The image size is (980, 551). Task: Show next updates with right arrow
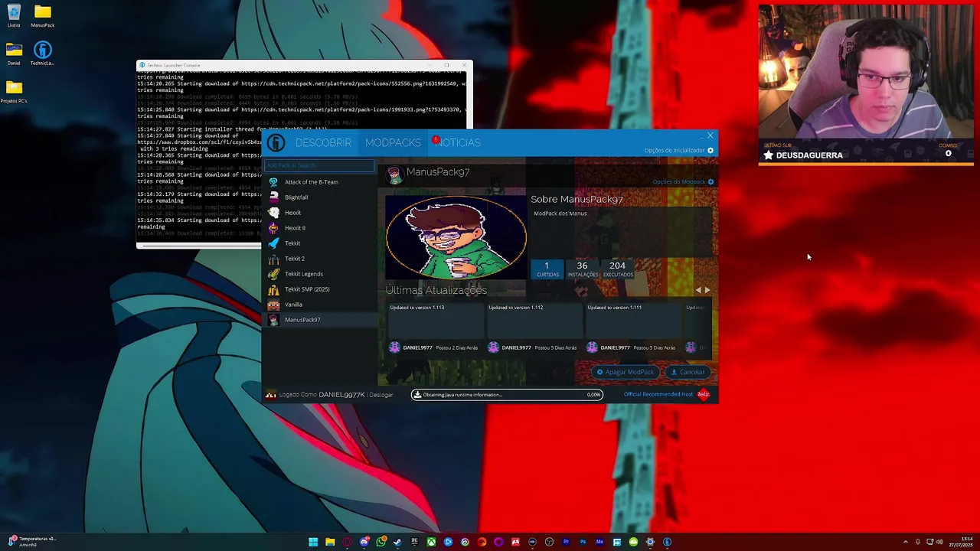[x=707, y=291]
